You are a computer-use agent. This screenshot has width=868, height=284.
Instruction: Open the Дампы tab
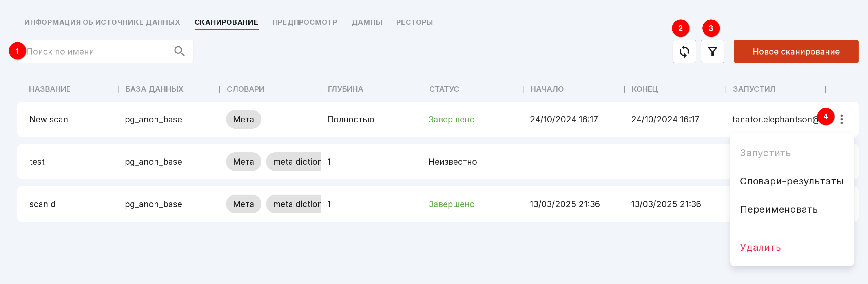coord(367,22)
